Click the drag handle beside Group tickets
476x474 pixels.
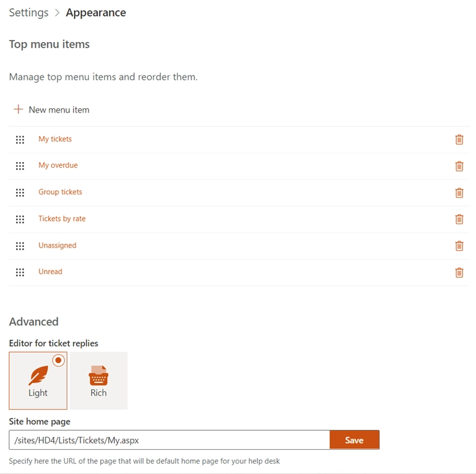(x=20, y=192)
